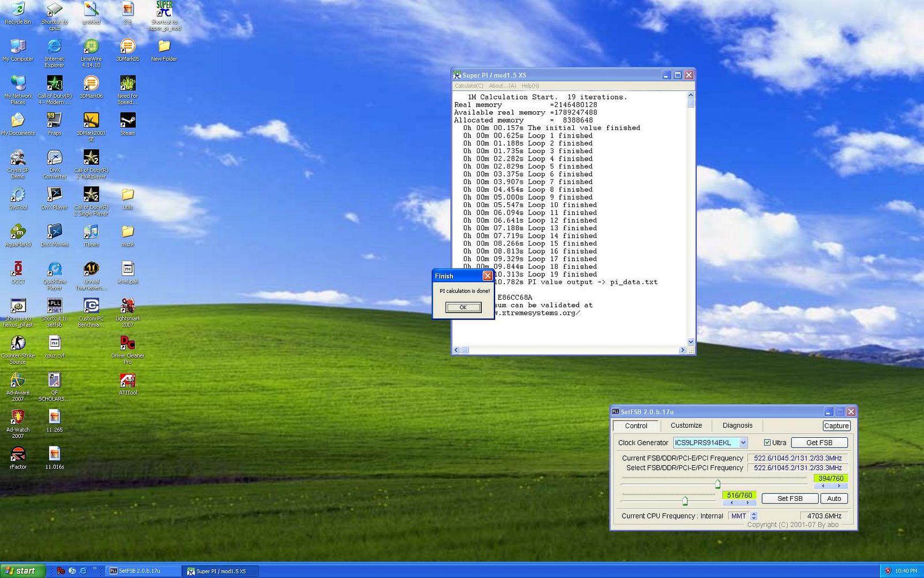This screenshot has width=924, height=578.
Task: Click right arrow under 516/760 value
Action: tap(748, 503)
